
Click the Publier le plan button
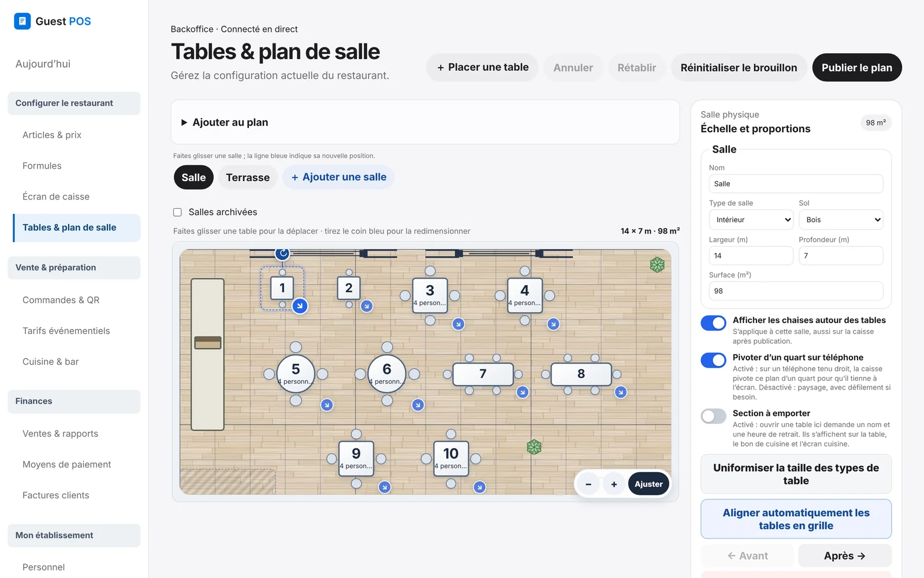(x=857, y=68)
